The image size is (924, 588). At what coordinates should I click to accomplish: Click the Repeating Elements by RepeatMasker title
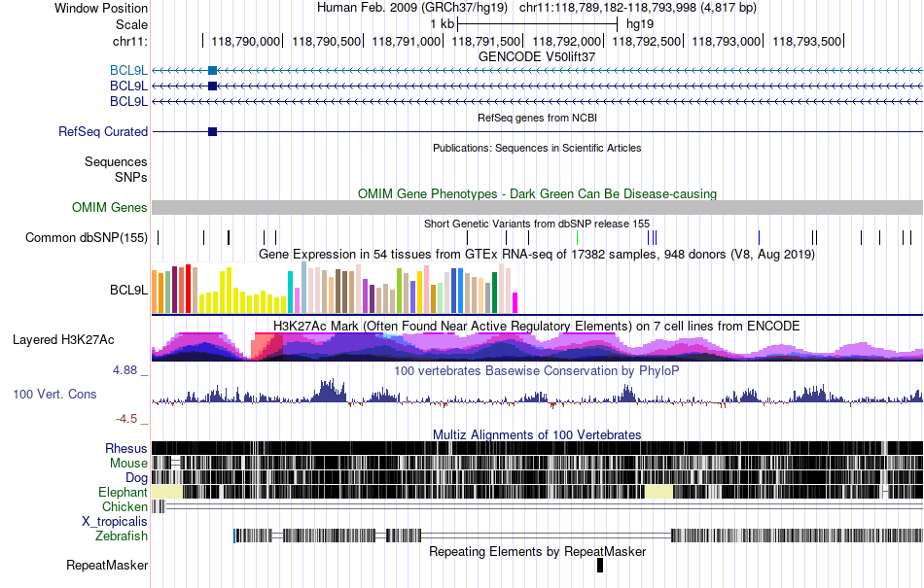pos(537,552)
